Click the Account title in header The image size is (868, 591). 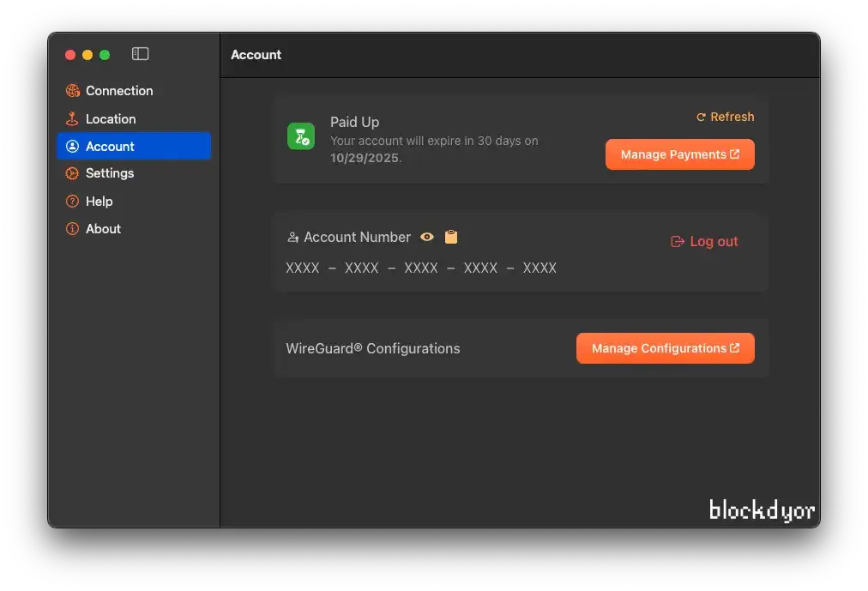(256, 55)
